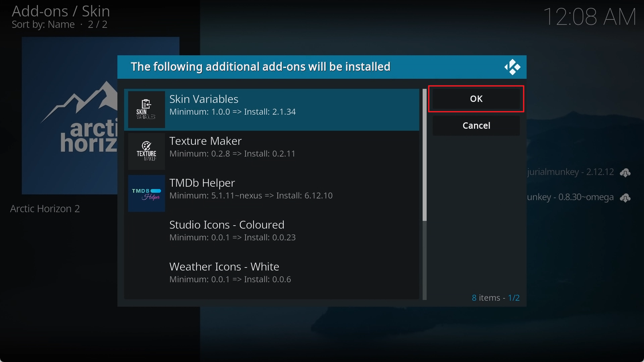Click download cloud icon beside version 2.12.12
The height and width of the screenshot is (362, 644).
click(x=625, y=173)
